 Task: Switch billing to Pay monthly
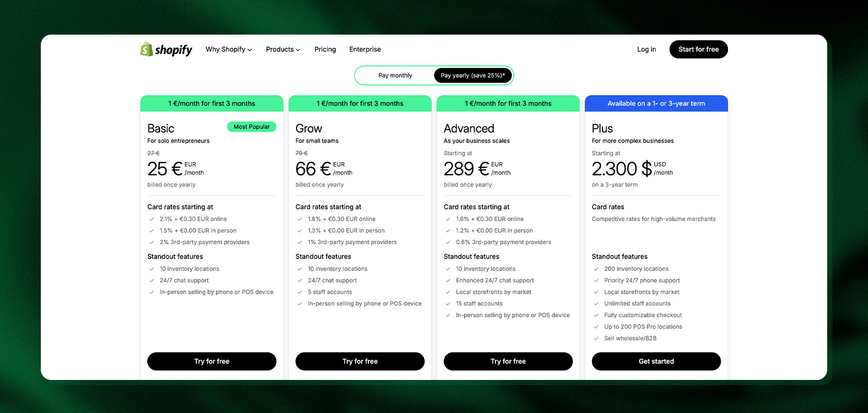(x=395, y=75)
